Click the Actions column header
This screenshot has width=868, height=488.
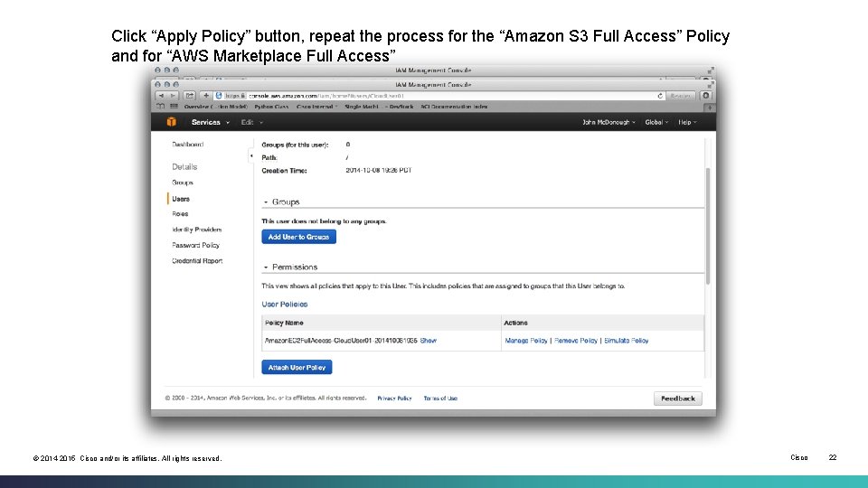(515, 323)
